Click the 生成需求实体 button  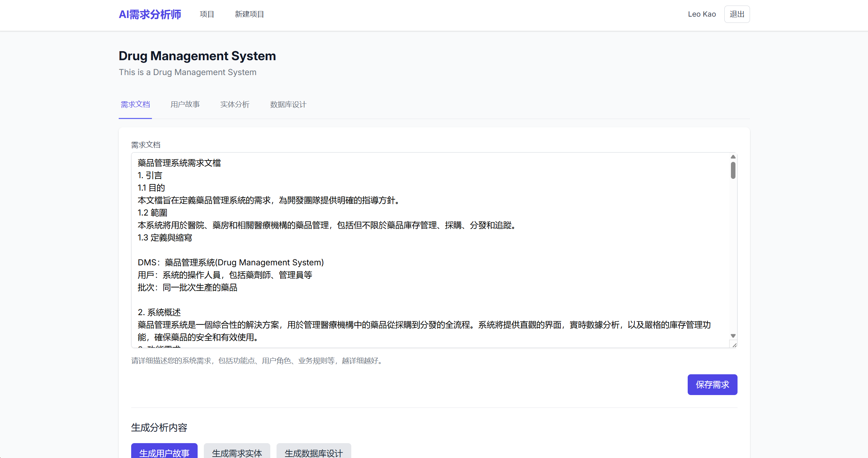(x=237, y=452)
